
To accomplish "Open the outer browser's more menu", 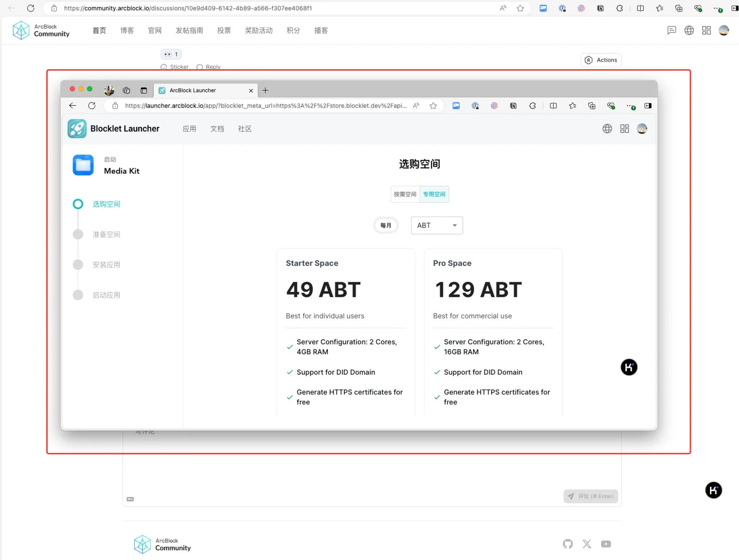I will tap(718, 8).
